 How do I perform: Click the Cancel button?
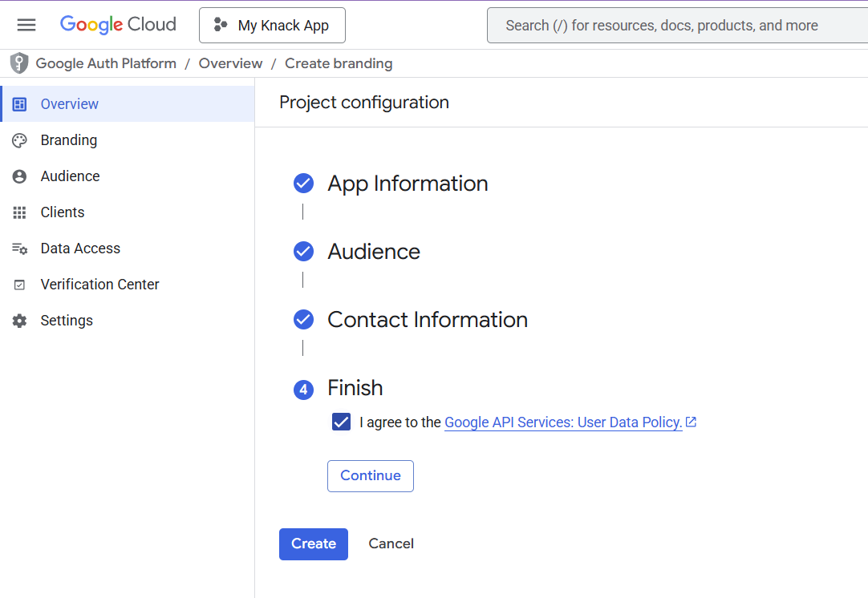[x=391, y=543]
